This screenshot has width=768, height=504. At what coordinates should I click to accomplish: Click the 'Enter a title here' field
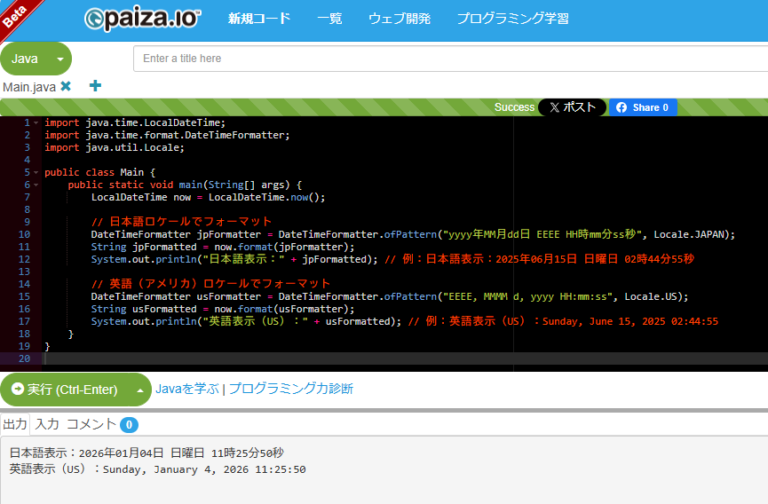pyautogui.click(x=450, y=59)
